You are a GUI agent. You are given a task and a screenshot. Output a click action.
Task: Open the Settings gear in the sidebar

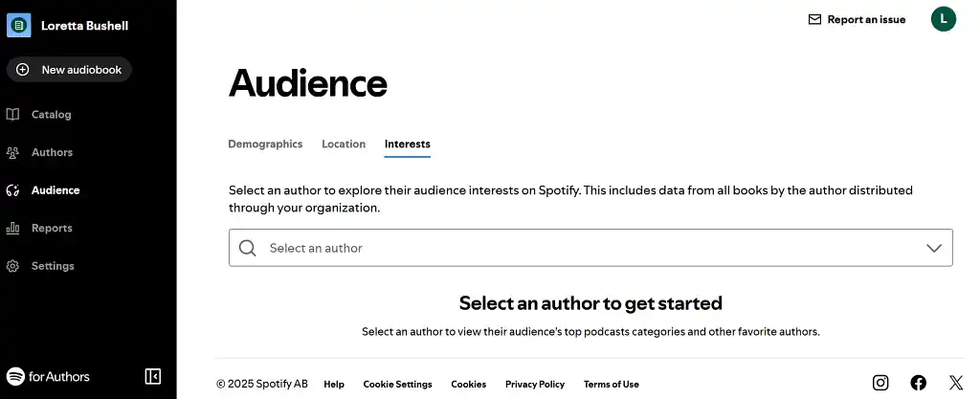pyautogui.click(x=13, y=266)
